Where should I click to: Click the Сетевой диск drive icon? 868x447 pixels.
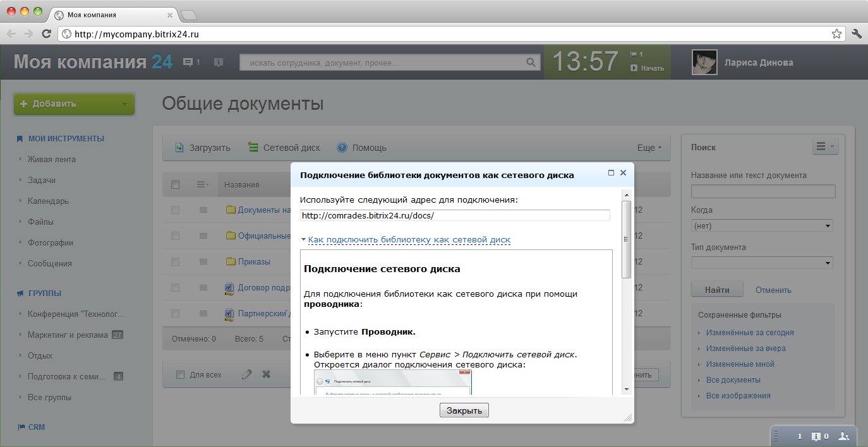tap(253, 148)
